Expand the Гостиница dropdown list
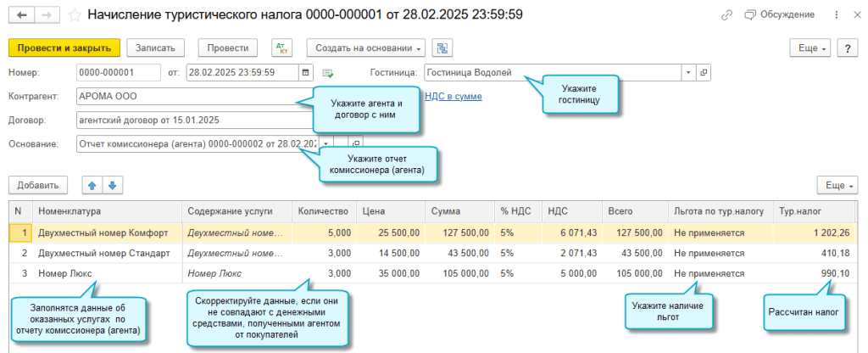This screenshot has width=868, height=353. pyautogui.click(x=687, y=73)
